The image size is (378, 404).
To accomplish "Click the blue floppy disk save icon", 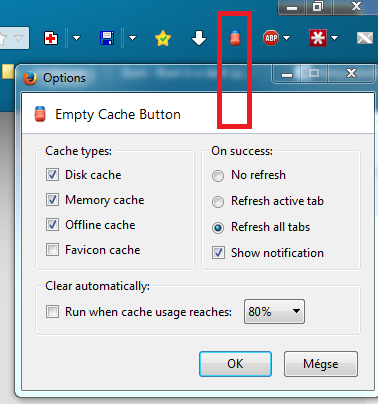I will (x=107, y=38).
